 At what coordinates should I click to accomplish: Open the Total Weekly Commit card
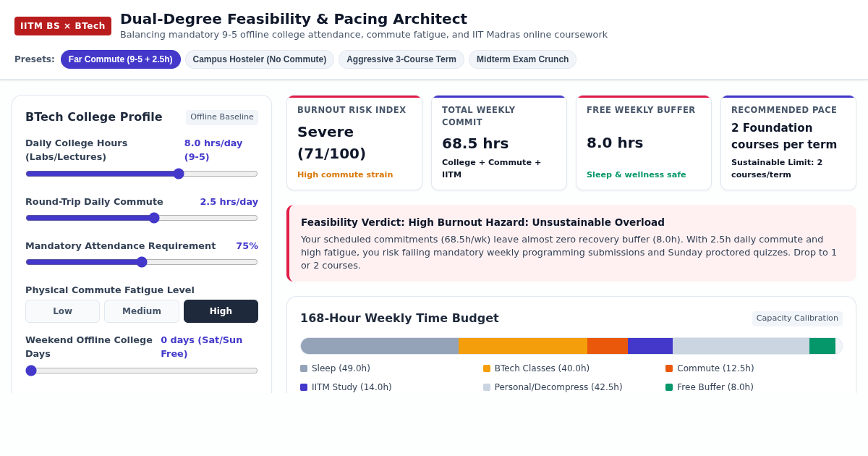pyautogui.click(x=499, y=143)
